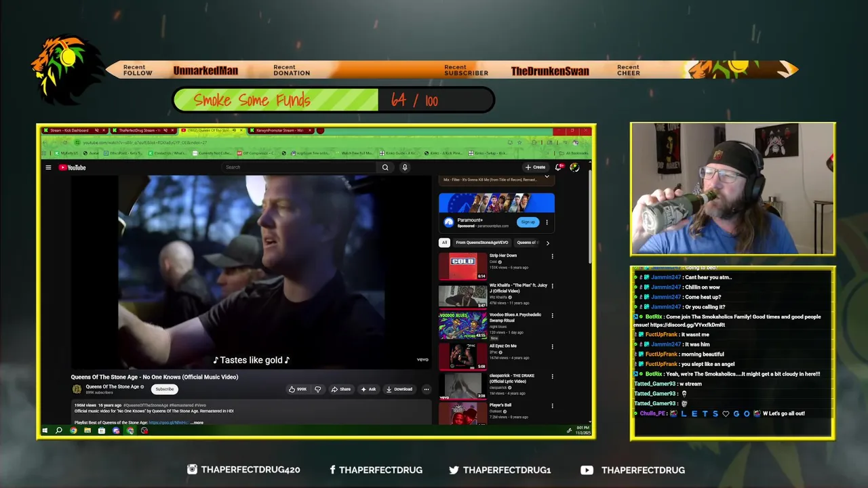Open the YouTube notifications bell

click(559, 167)
